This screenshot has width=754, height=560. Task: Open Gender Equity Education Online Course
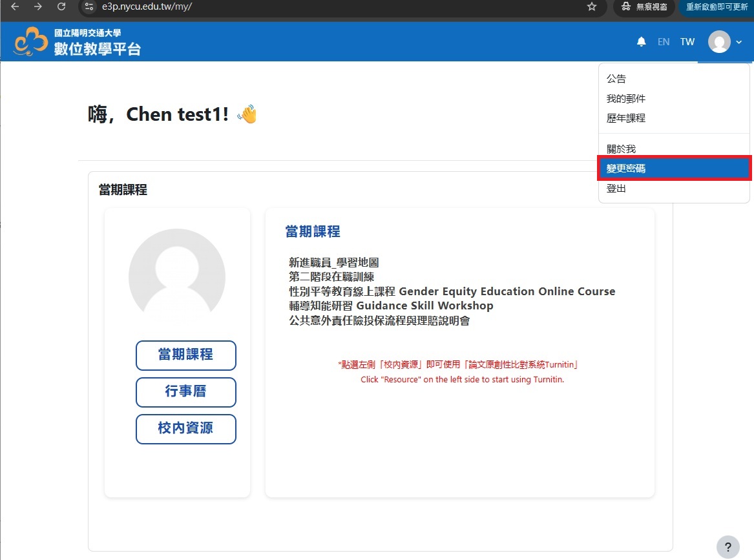452,291
